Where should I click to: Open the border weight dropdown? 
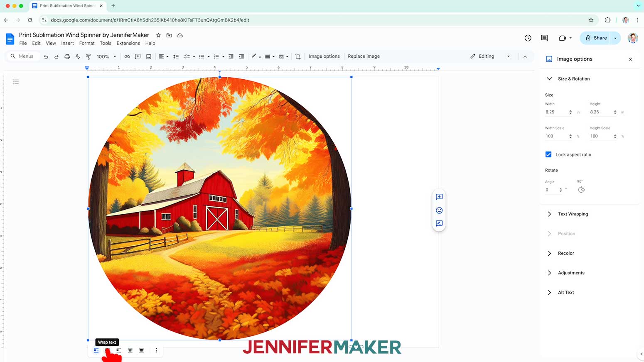(270, 56)
